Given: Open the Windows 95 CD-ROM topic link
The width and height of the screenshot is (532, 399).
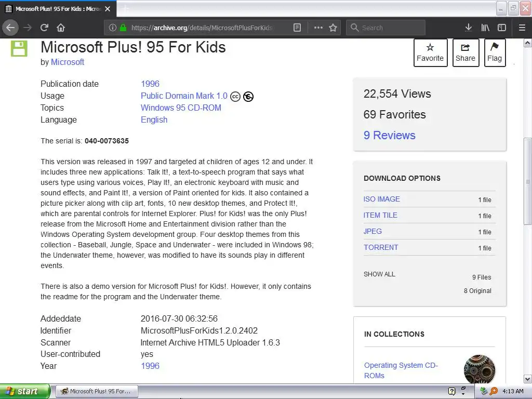Looking at the screenshot, I should pyautogui.click(x=181, y=108).
